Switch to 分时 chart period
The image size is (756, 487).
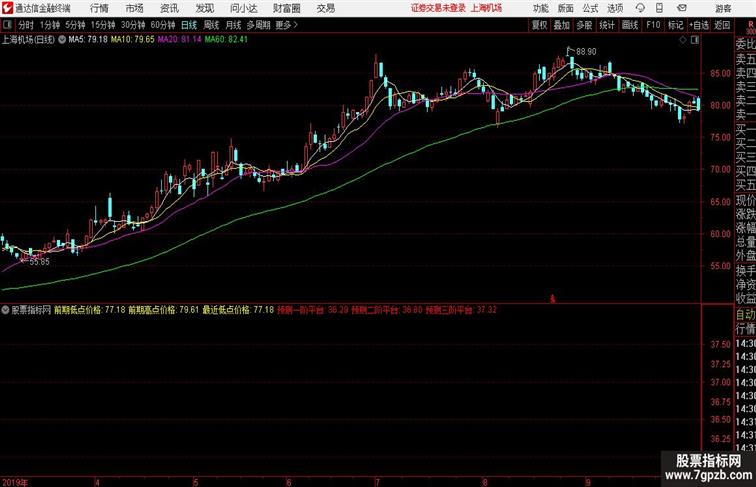tap(26, 25)
